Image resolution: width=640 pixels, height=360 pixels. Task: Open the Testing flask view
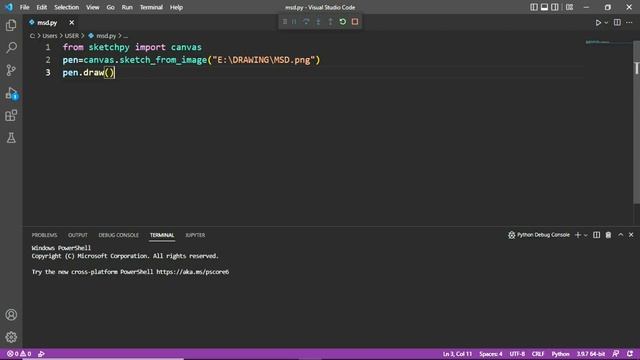pyautogui.click(x=11, y=138)
